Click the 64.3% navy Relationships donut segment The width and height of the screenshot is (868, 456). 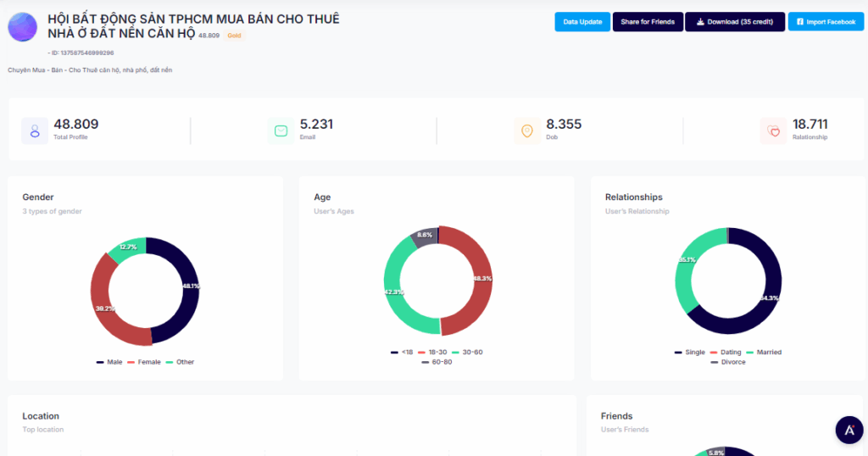coord(767,297)
